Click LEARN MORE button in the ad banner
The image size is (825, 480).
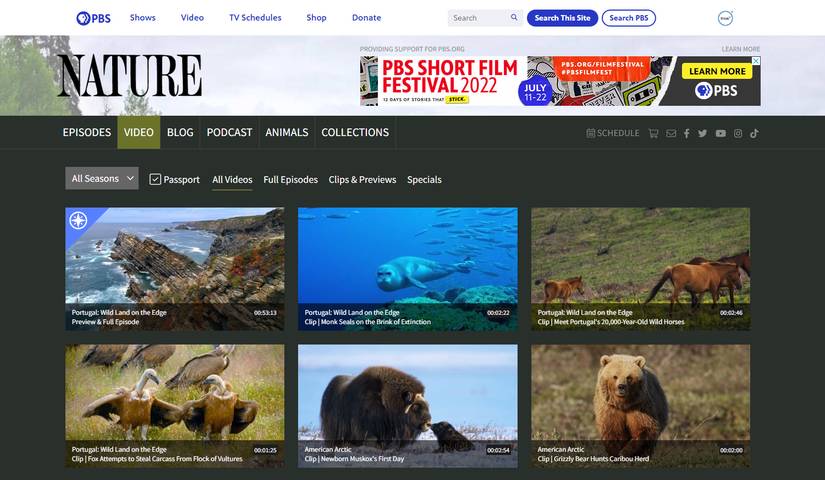tap(717, 71)
